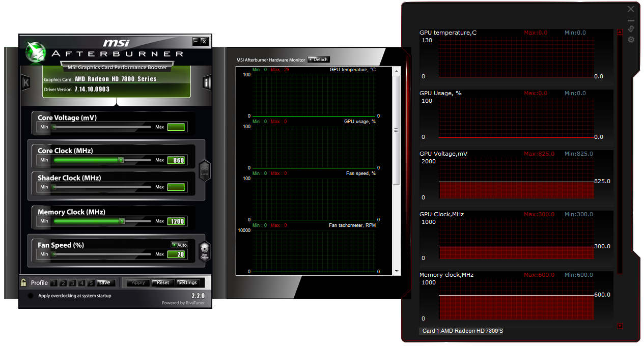Click the empty Shader Clock value field
The image size is (644, 348).
click(x=176, y=187)
